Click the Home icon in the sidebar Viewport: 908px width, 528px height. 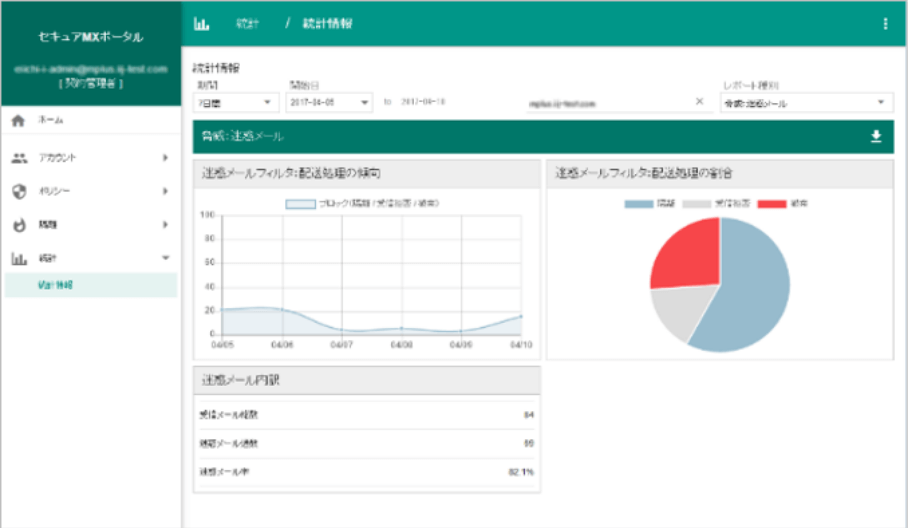click(18, 120)
